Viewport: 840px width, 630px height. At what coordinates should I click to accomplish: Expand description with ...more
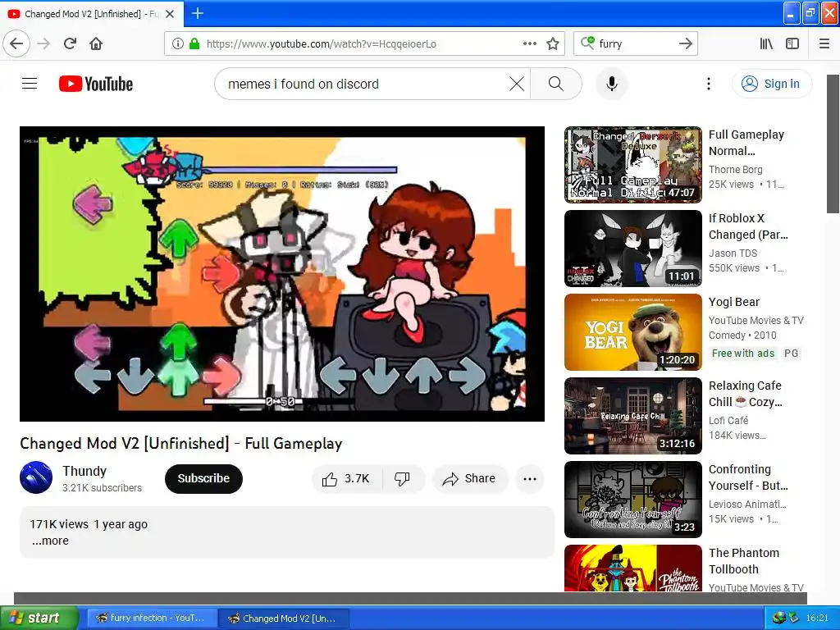click(x=50, y=541)
